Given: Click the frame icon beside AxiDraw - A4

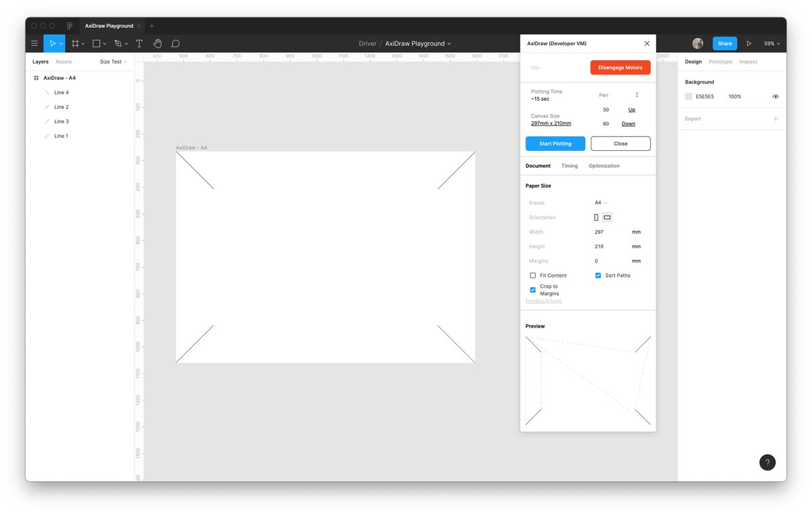Looking at the screenshot, I should click(36, 78).
